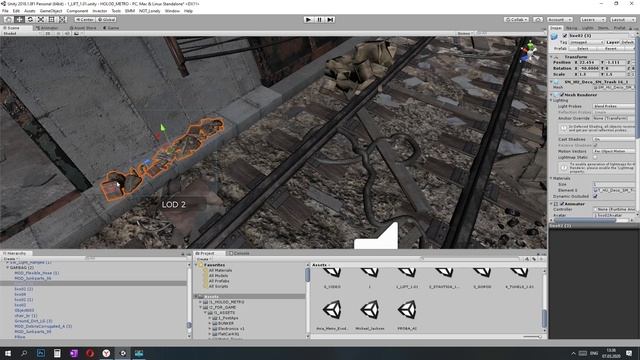Viewport: 640px width, 360px height.
Task: Expand the !1_HOLOD_METRO project folder
Action: pyautogui.click(x=201, y=302)
